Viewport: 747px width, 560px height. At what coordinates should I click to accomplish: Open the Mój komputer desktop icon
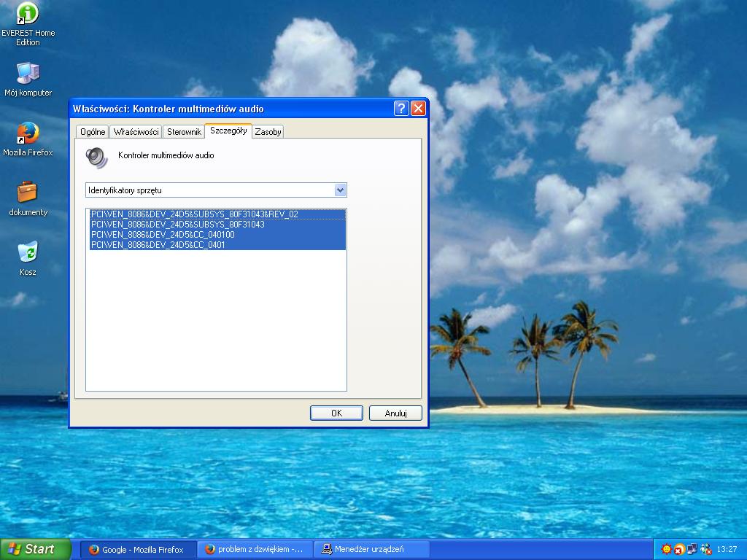click(x=28, y=74)
